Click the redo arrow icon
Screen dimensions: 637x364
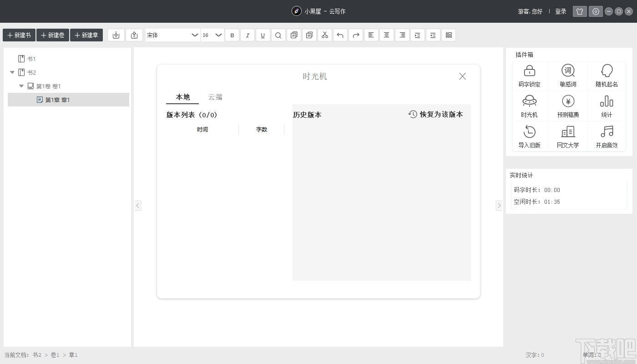tap(356, 35)
